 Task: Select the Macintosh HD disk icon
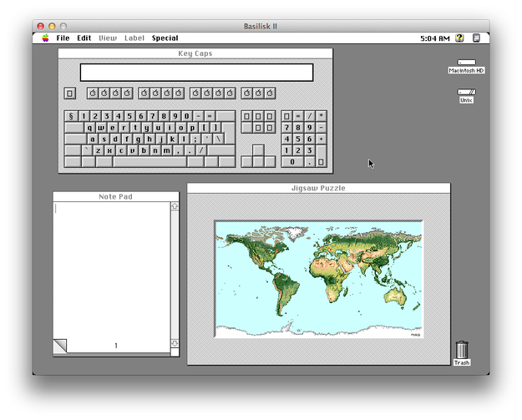(x=466, y=63)
